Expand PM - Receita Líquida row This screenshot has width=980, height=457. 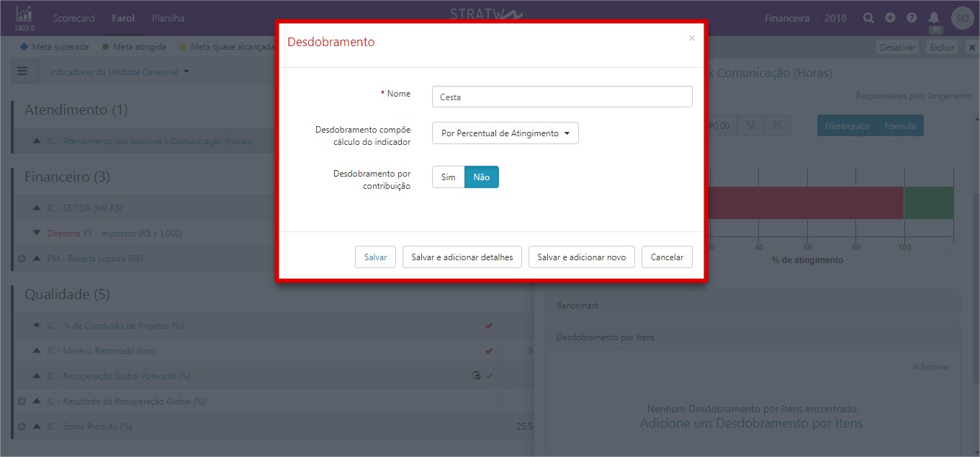[x=22, y=258]
